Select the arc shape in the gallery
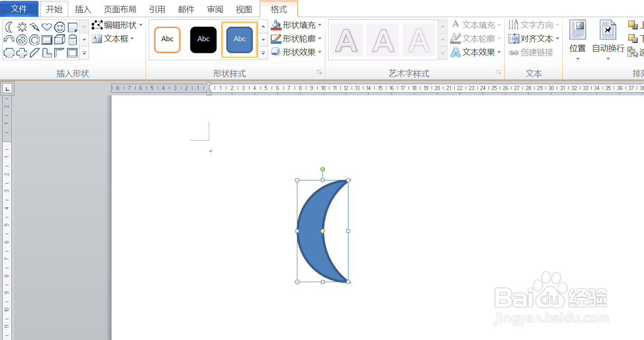Image resolution: width=644 pixels, height=340 pixels. pyautogui.click(x=9, y=40)
